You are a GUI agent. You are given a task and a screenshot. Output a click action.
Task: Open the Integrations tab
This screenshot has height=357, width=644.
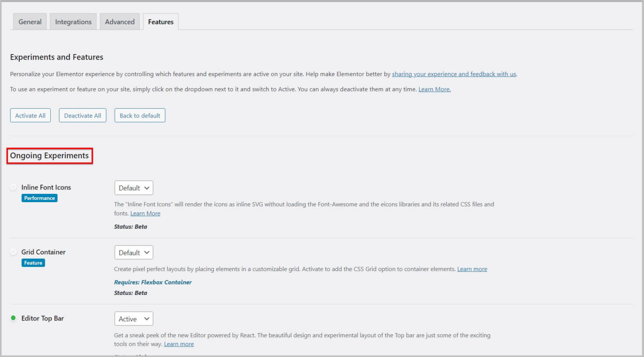coord(73,22)
